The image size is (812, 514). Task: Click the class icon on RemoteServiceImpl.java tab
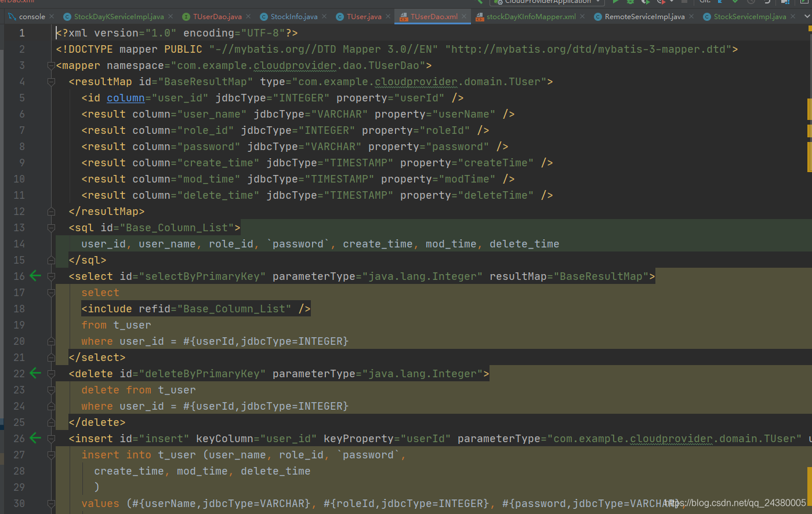pyautogui.click(x=598, y=17)
